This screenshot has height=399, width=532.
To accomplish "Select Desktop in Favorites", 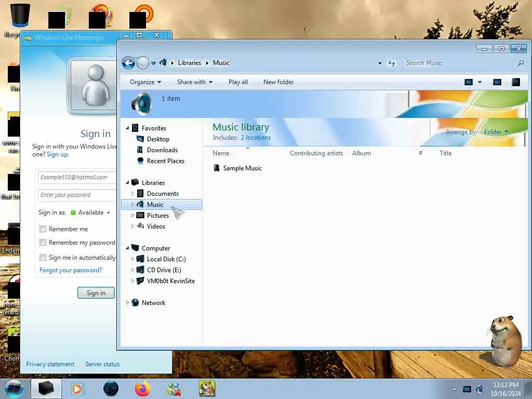I will pyautogui.click(x=158, y=139).
